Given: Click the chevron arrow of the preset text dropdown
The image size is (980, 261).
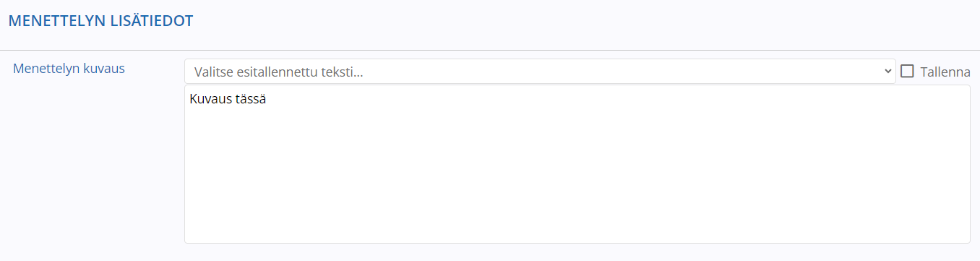Looking at the screenshot, I should [x=888, y=72].
